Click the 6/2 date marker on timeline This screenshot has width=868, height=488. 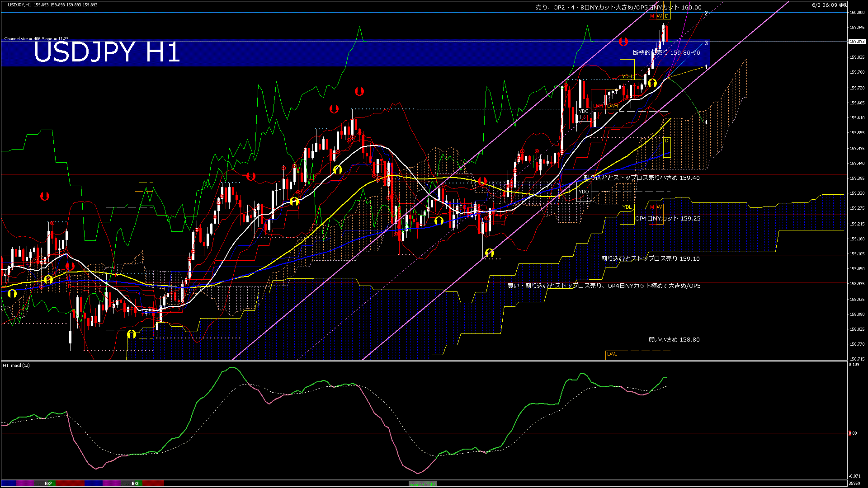48,483
